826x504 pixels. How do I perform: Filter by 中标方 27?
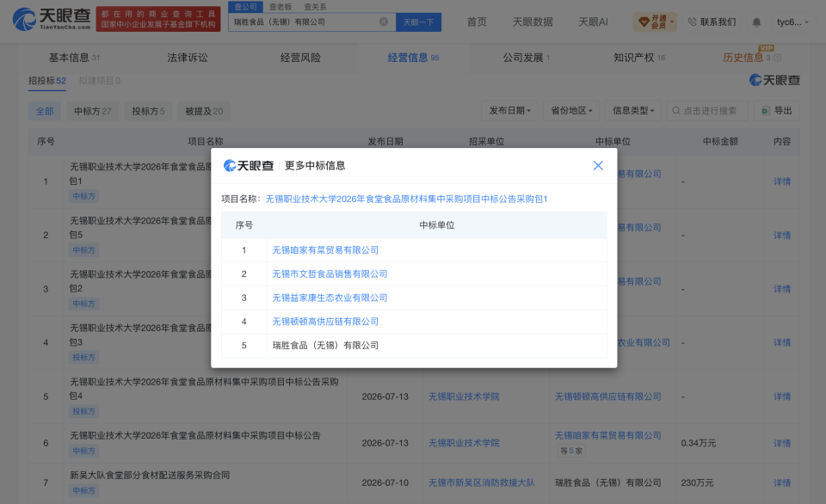click(x=93, y=111)
